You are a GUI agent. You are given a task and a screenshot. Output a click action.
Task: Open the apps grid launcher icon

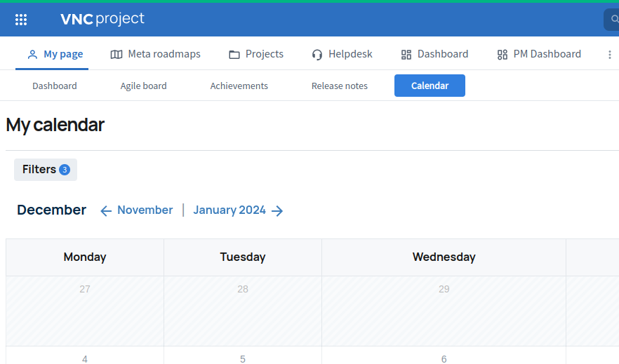21,20
